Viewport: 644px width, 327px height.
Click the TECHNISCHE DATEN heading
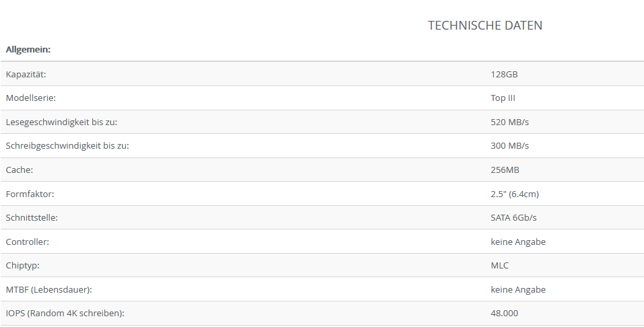click(x=485, y=26)
